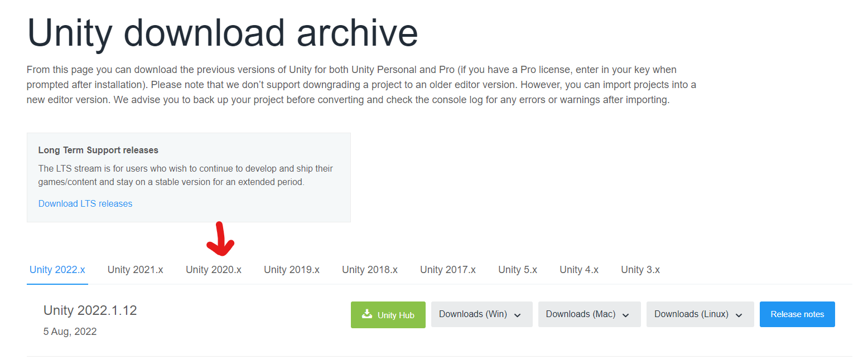This screenshot has width=868, height=360.
Task: Click the chevron on Downloads (Mac)
Action: click(625, 315)
